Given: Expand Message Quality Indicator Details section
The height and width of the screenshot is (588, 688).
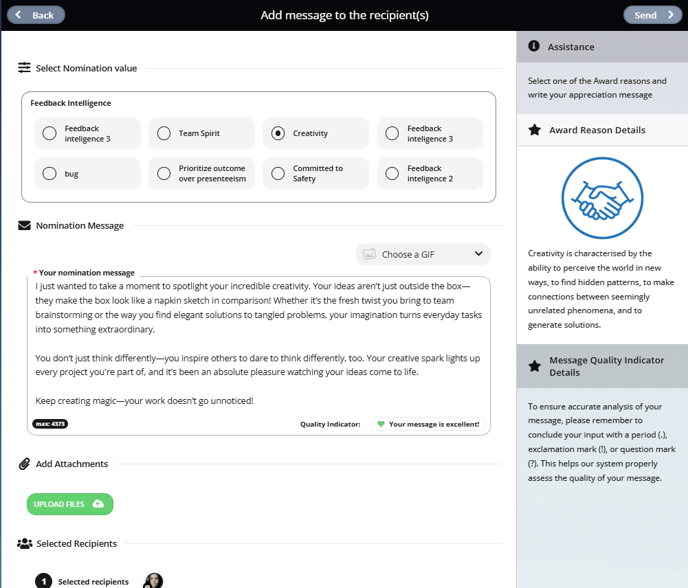Looking at the screenshot, I should (x=602, y=366).
